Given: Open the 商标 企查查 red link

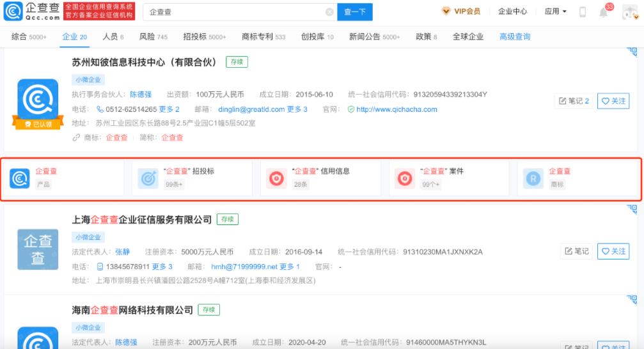Looking at the screenshot, I should [116, 137].
